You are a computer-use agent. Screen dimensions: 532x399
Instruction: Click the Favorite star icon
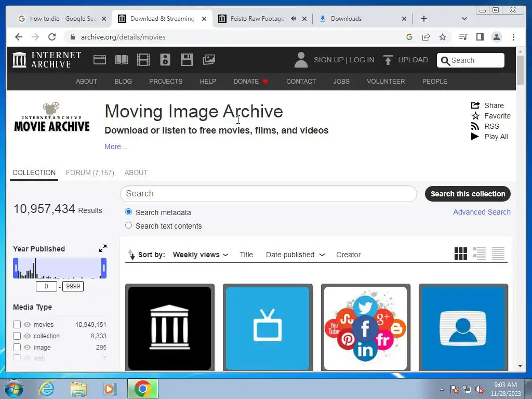click(475, 116)
